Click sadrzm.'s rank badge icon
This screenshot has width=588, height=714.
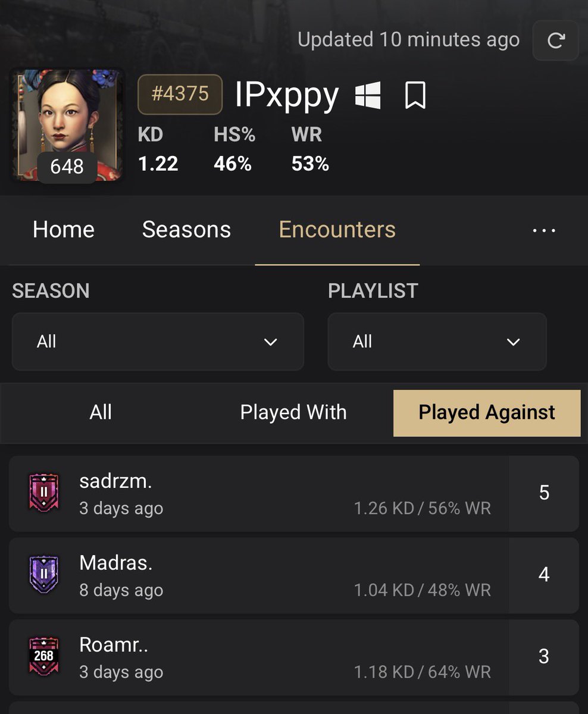tap(43, 493)
